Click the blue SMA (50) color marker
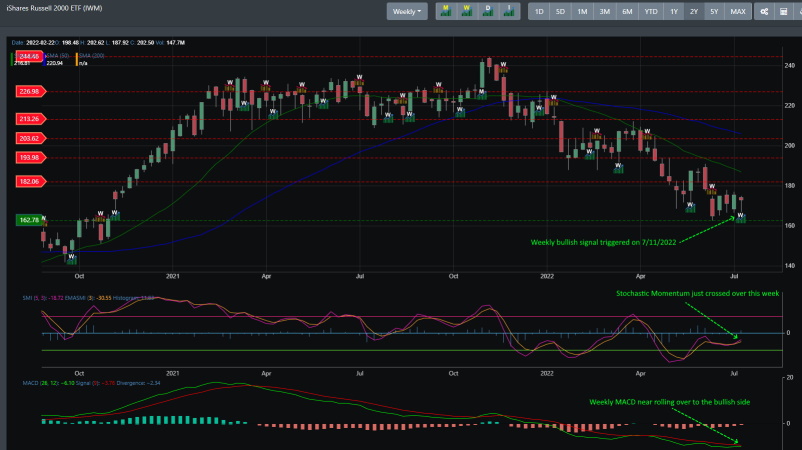 pyautogui.click(x=44, y=59)
